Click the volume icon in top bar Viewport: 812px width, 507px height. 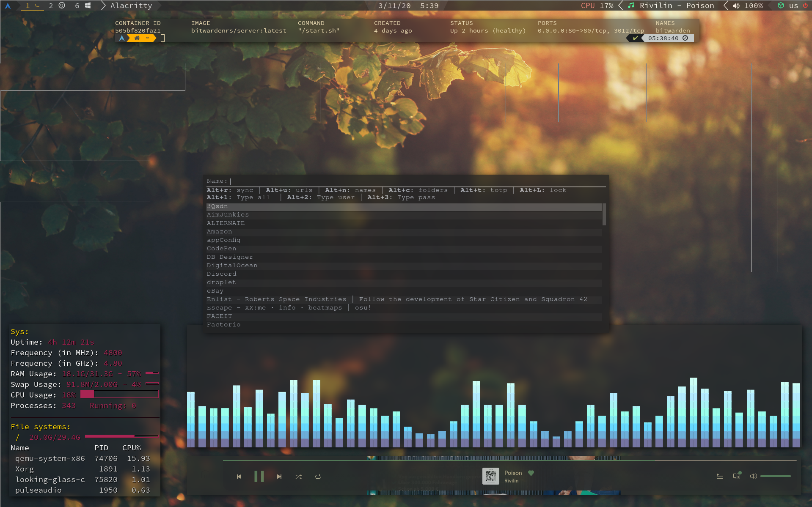pos(736,5)
